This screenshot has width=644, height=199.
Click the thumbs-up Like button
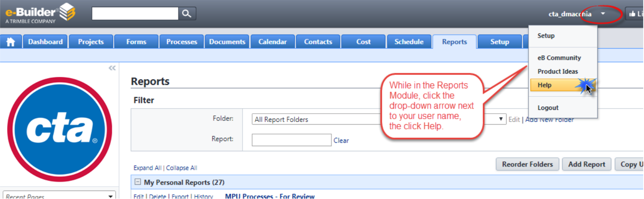tap(636, 14)
